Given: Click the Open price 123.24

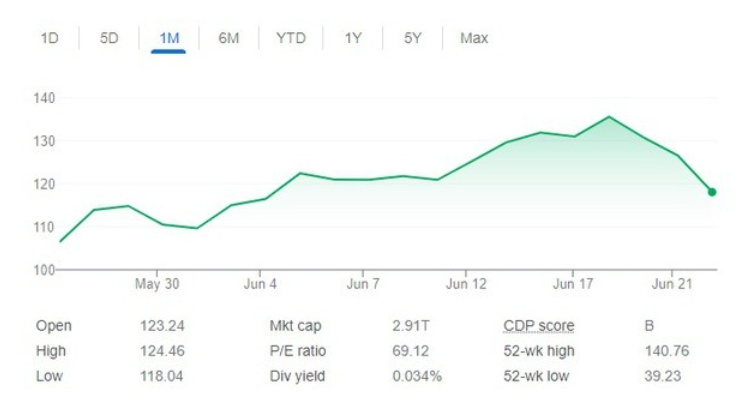Looking at the screenshot, I should point(163,326).
